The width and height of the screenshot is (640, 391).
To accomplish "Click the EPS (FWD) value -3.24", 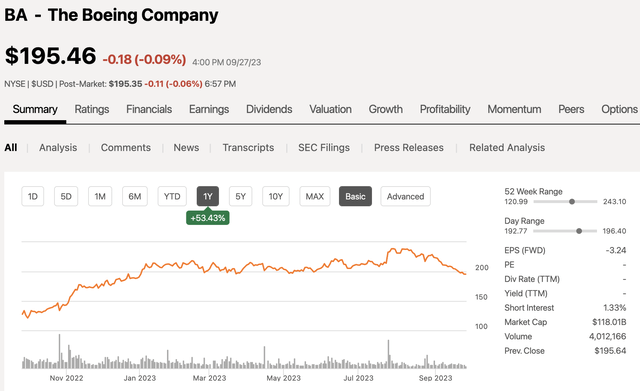I will [616, 250].
